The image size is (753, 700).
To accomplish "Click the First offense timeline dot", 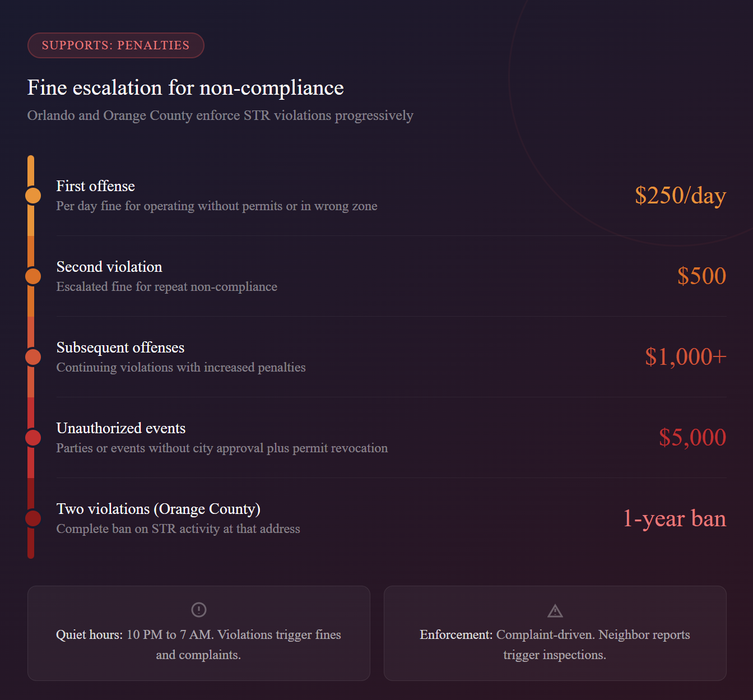I will tap(33, 196).
